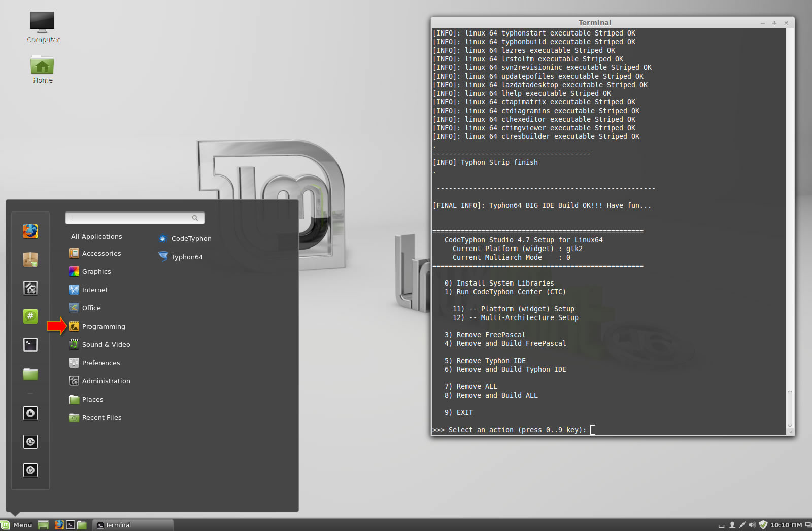Open the user applet in the system tray
The height and width of the screenshot is (531, 812).
click(732, 525)
